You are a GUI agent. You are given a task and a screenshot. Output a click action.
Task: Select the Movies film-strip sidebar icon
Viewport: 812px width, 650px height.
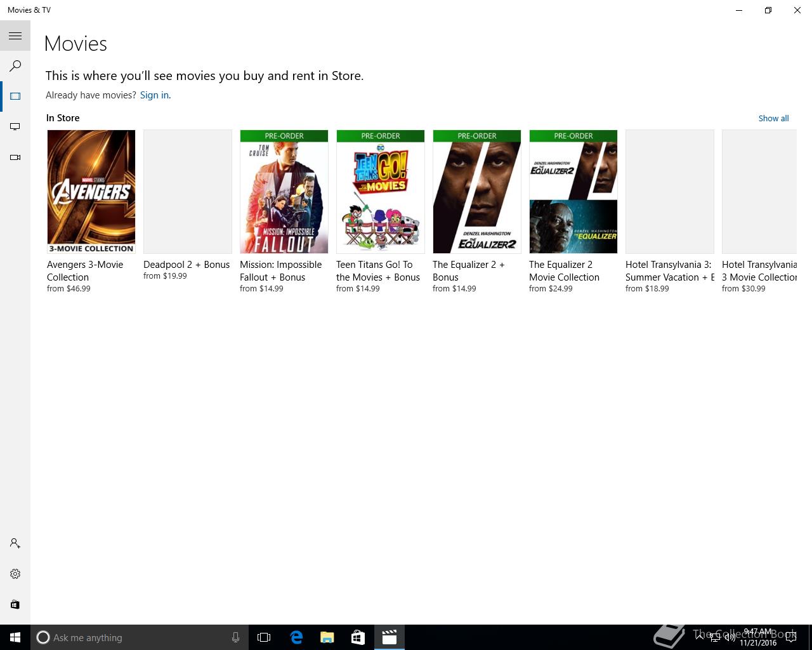(15, 96)
